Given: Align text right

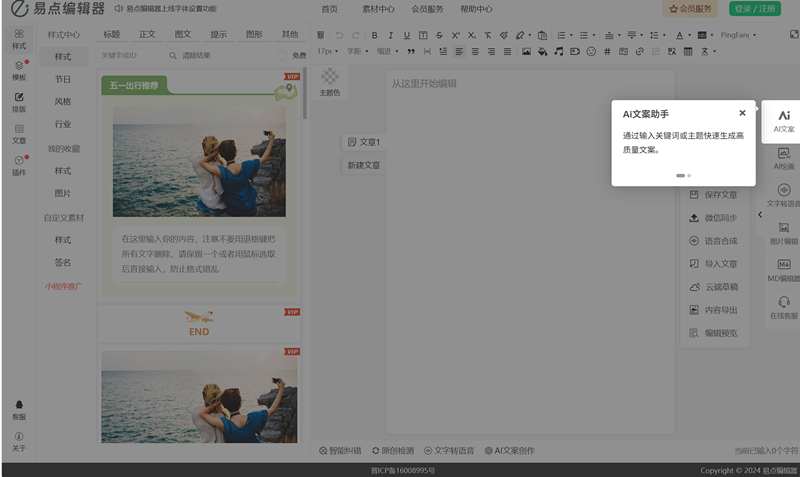Looking at the screenshot, I should pos(491,52).
